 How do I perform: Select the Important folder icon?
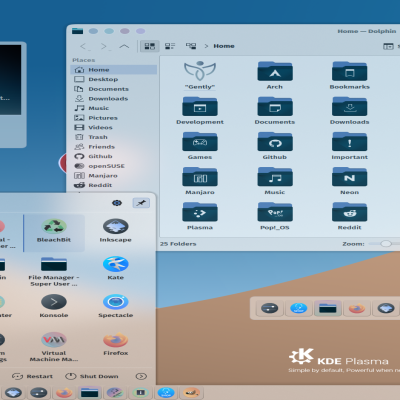point(350,142)
